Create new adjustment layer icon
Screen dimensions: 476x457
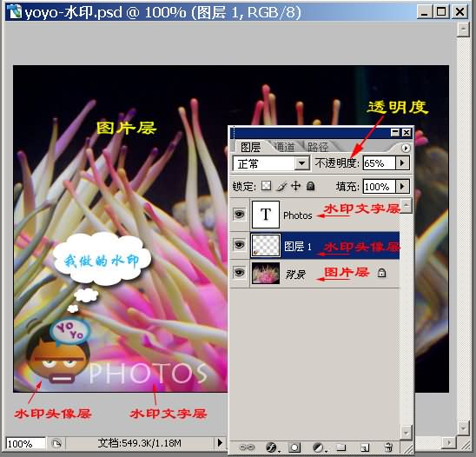(x=319, y=447)
